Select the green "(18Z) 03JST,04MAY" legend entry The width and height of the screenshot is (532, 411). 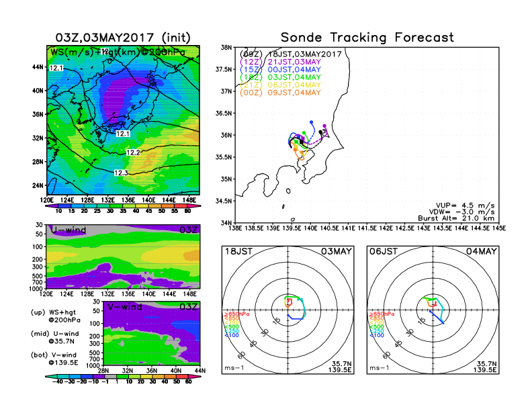click(280, 77)
